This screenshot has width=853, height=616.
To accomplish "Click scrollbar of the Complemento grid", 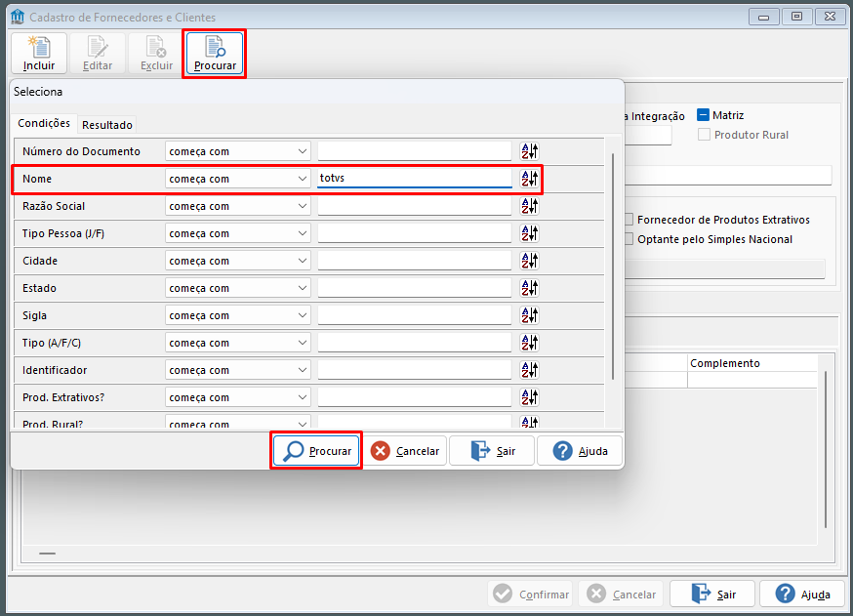I will point(826,449).
